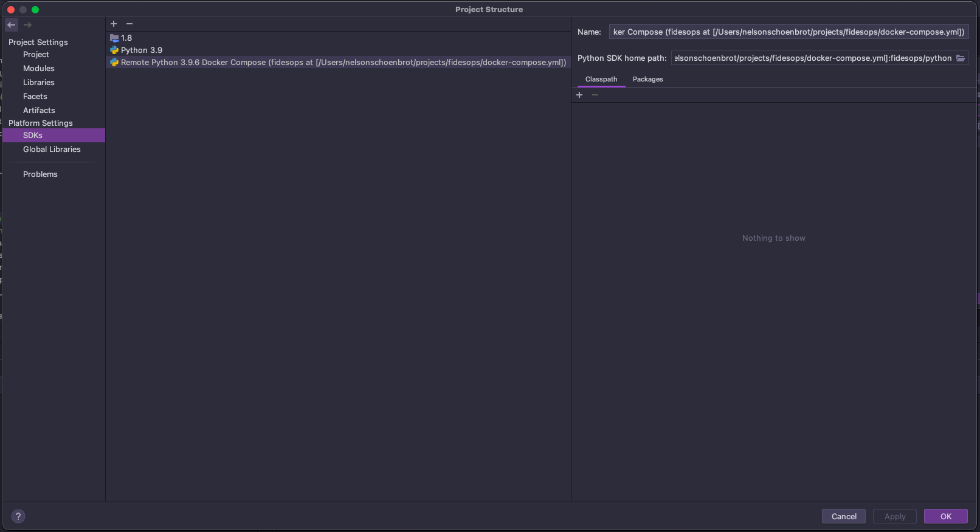This screenshot has height=532, width=980.
Task: Click the add SDK plus icon
Action: click(114, 24)
